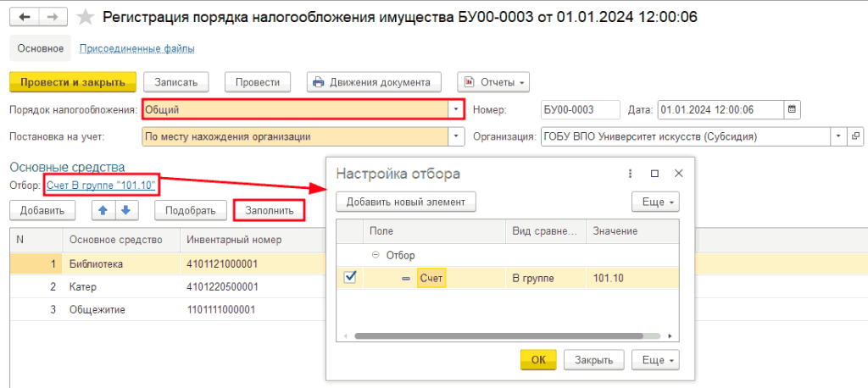
Task: Expand the Порядок налогообложения dropdown
Action: [457, 109]
